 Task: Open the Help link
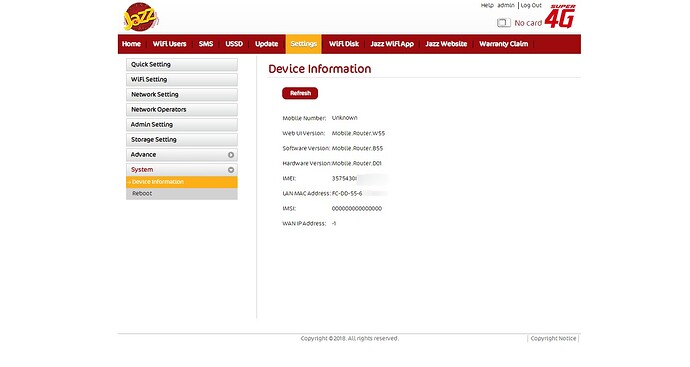point(487,5)
